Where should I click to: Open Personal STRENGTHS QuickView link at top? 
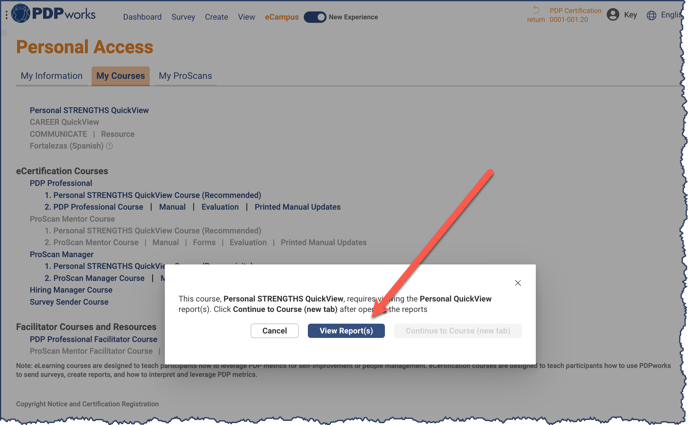(x=89, y=111)
